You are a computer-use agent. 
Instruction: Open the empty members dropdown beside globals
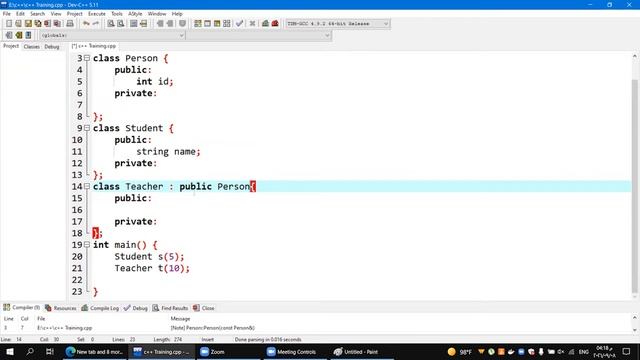[259, 36]
